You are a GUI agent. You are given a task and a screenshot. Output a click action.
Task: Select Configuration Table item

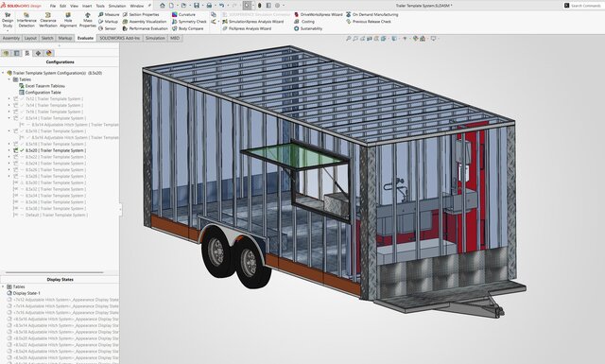[x=43, y=93]
